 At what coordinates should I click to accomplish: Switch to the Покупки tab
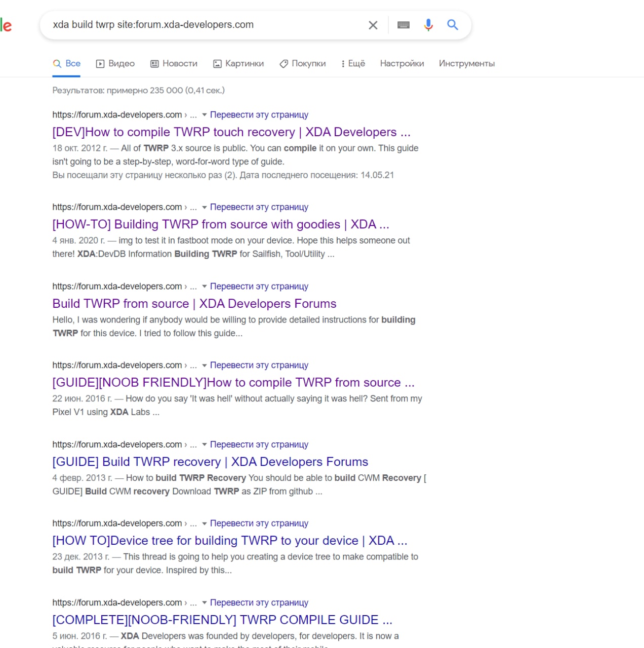(303, 63)
